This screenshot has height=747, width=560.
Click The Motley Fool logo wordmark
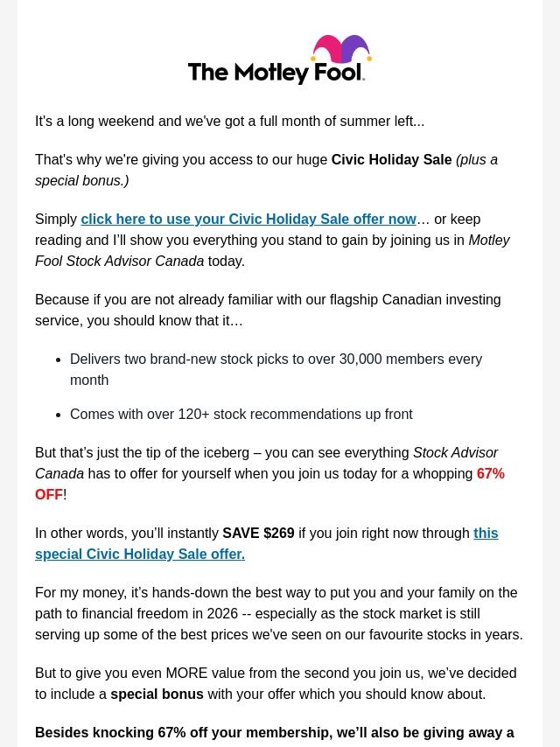[276, 73]
